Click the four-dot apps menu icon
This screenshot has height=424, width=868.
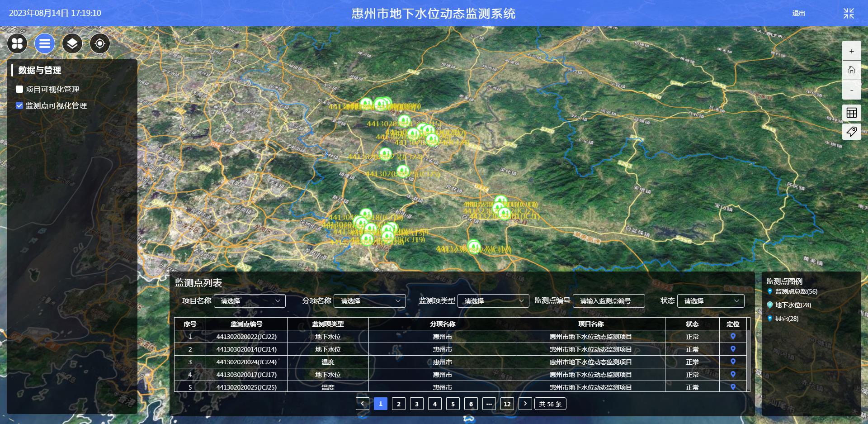17,43
